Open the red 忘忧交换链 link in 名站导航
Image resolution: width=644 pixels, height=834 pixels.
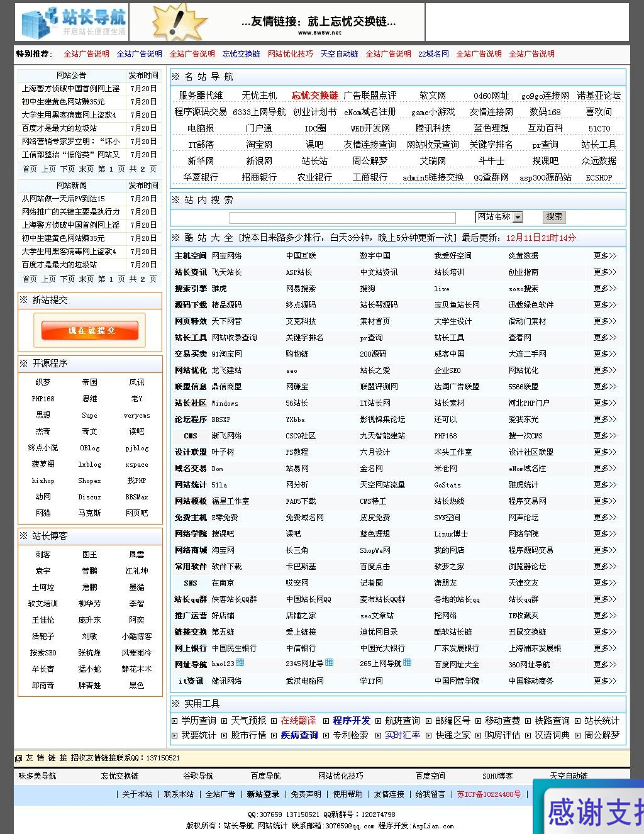[x=314, y=96]
